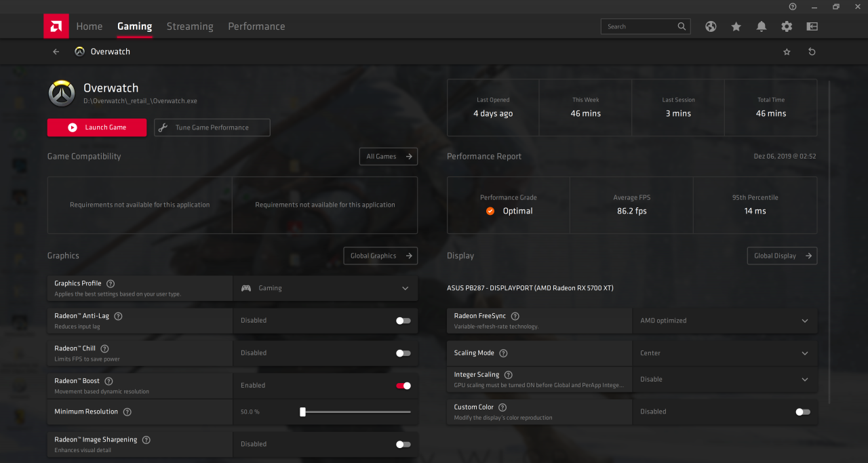Image resolution: width=868 pixels, height=463 pixels.
Task: Open Tune Game Performance
Action: pos(212,127)
